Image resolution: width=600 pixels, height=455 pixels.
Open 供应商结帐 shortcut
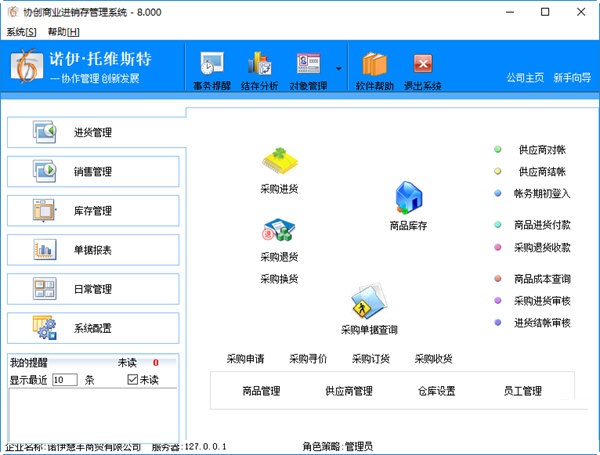coord(542,172)
